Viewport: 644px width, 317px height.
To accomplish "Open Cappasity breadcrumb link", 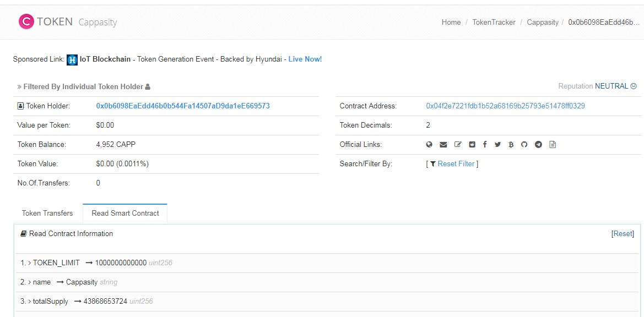I will point(543,23).
